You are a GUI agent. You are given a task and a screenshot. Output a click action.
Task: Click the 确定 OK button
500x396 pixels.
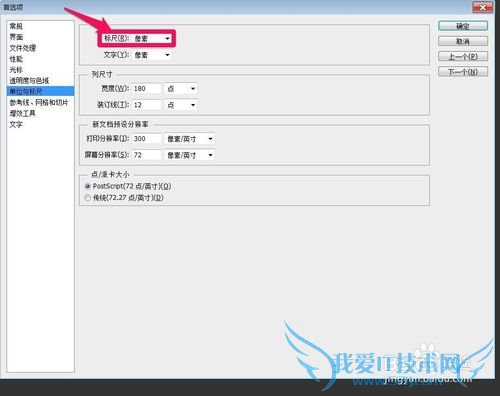(463, 26)
